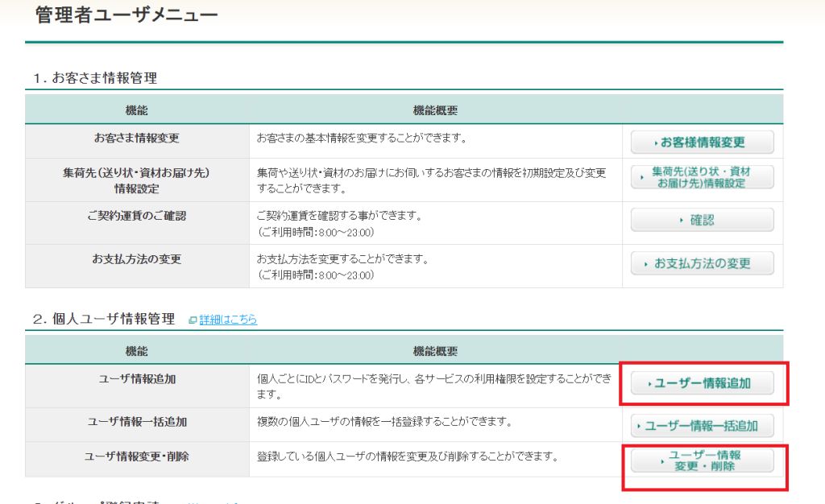Click the お支払方法の変更 button
Screen dimensions: 825x504
(702, 263)
